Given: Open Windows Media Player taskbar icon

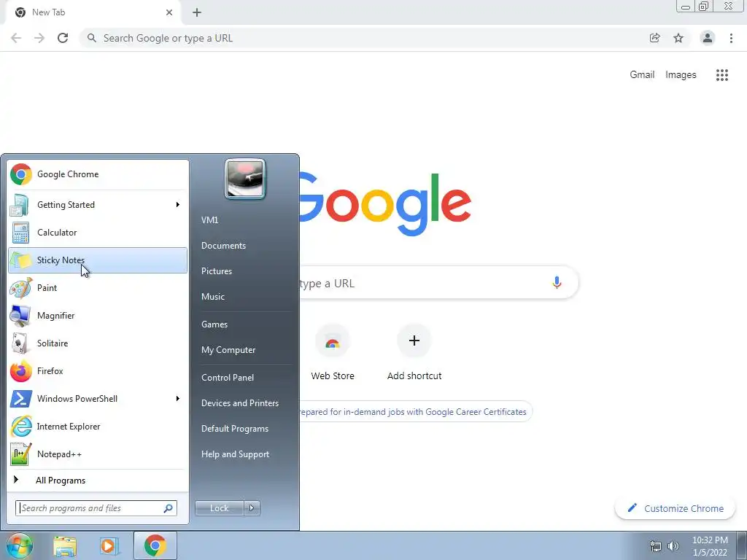Looking at the screenshot, I should (x=109, y=545).
